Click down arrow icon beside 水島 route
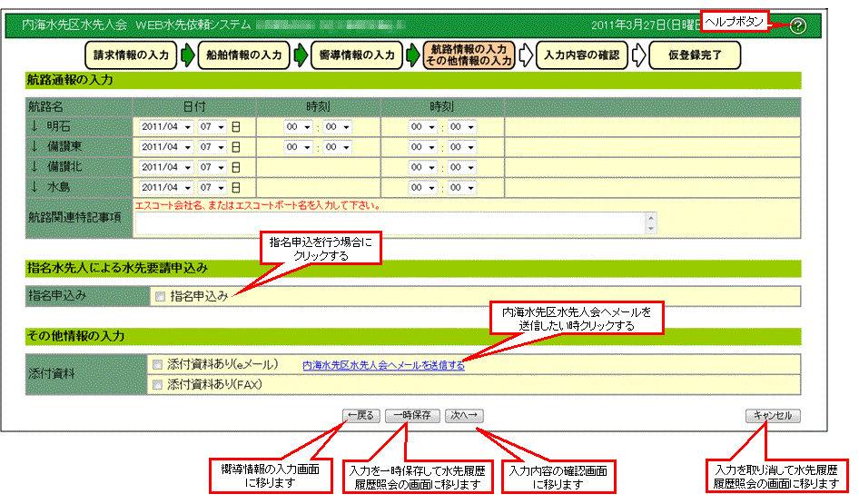Viewport: 859px width, 504px height. 35,187
